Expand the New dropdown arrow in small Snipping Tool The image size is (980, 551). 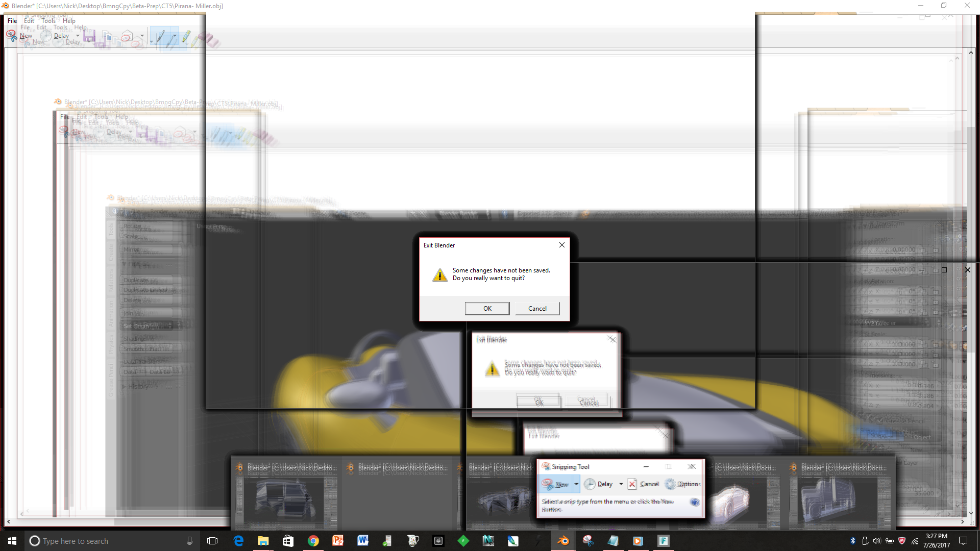click(x=576, y=484)
